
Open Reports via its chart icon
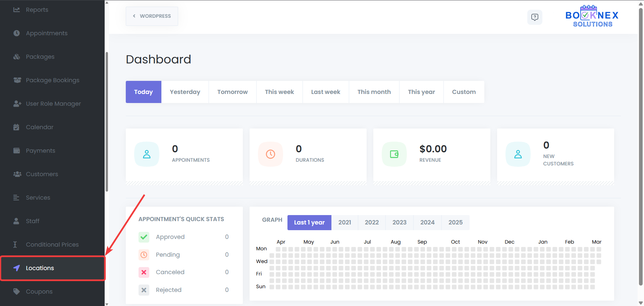click(16, 10)
